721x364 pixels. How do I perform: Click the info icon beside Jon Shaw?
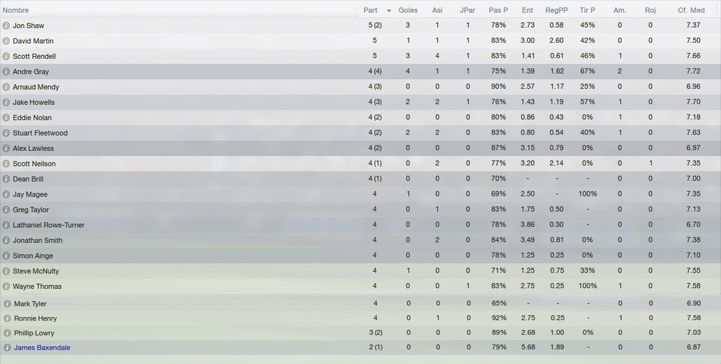coord(6,26)
